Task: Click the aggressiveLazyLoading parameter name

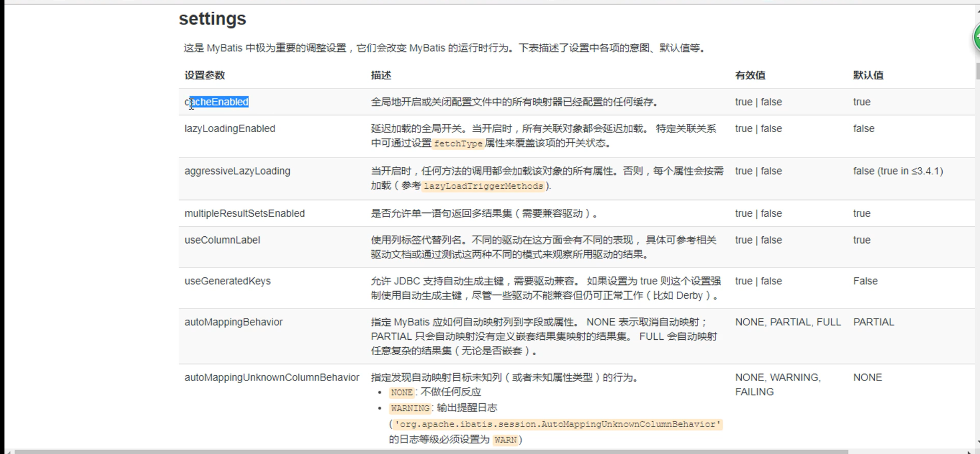Action: tap(237, 171)
